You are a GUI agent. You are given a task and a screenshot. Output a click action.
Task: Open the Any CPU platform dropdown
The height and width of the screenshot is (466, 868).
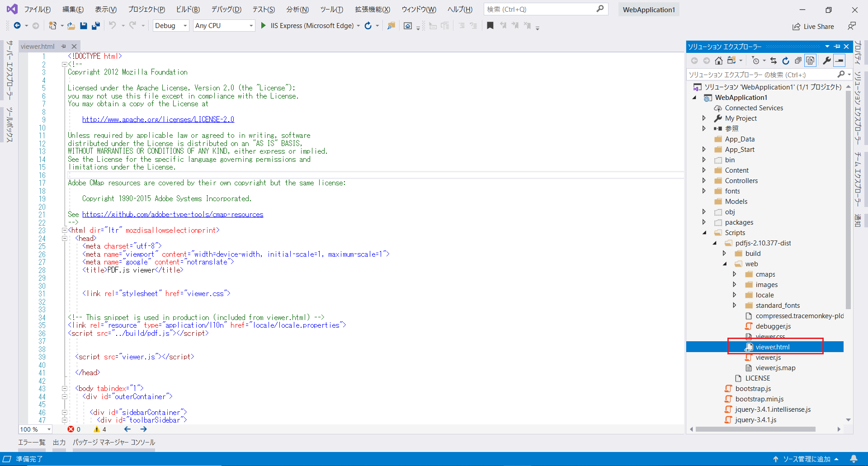pyautogui.click(x=223, y=26)
